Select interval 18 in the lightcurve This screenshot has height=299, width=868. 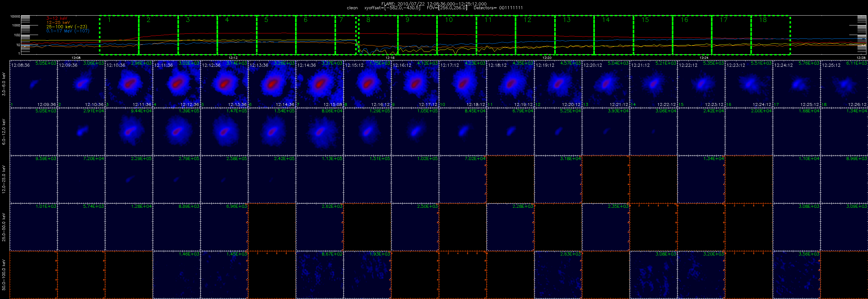(x=771, y=35)
